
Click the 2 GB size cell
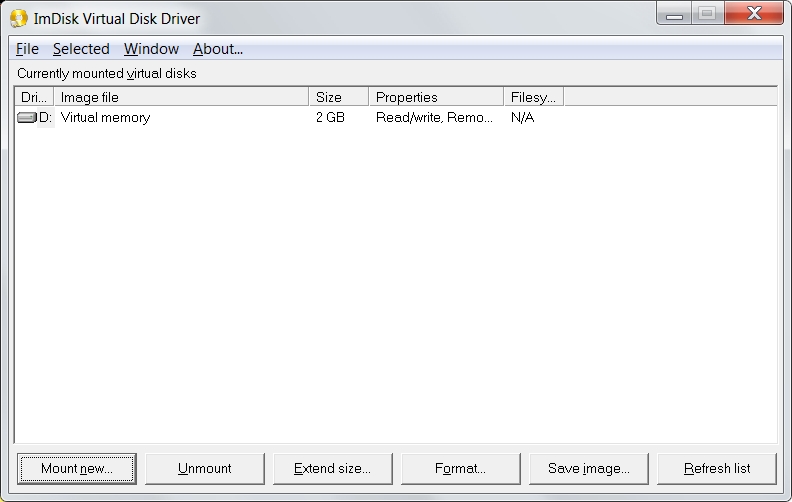coord(330,118)
